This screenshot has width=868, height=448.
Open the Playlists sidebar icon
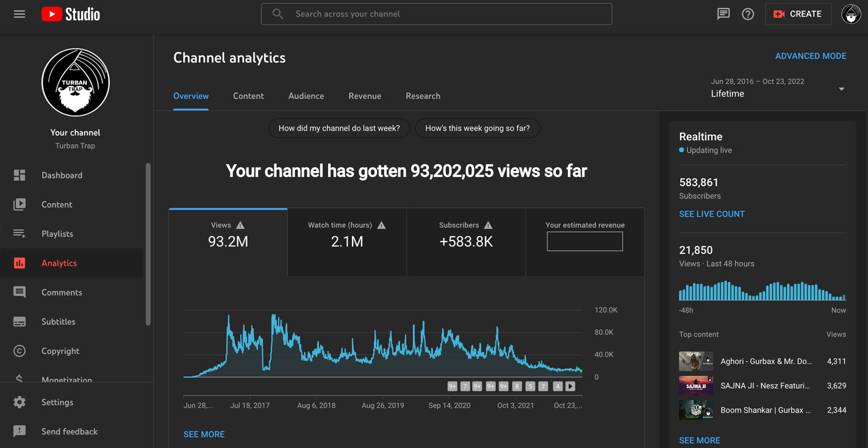20,234
